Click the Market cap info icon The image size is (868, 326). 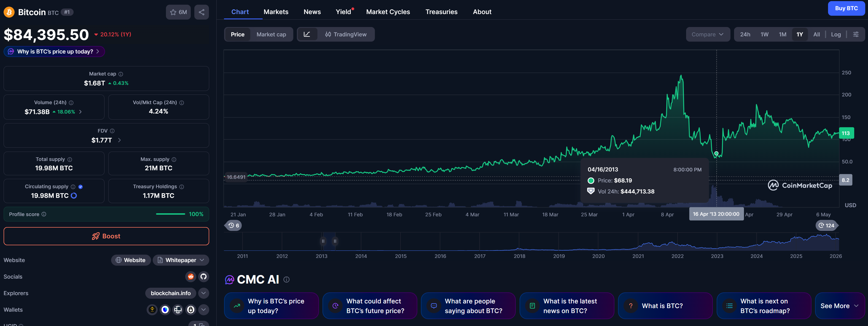pos(121,74)
